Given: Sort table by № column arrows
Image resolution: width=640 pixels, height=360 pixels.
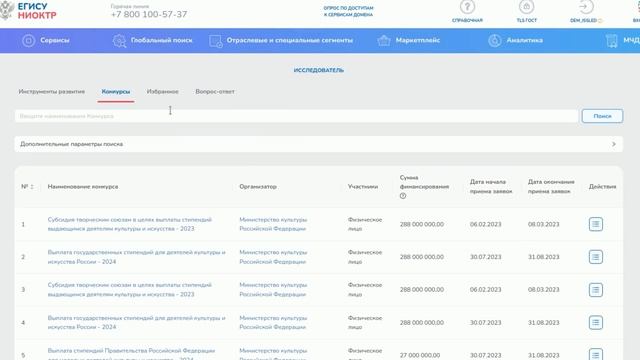Looking at the screenshot, I should tap(32, 187).
